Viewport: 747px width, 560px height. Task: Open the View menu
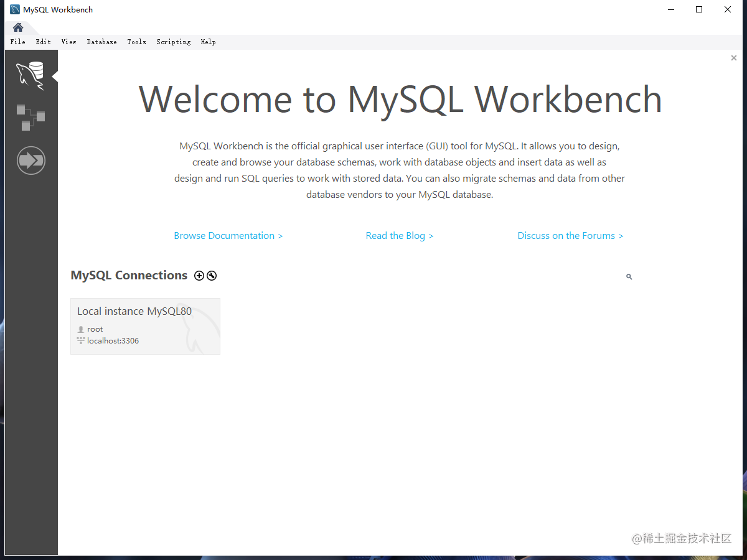tap(69, 42)
